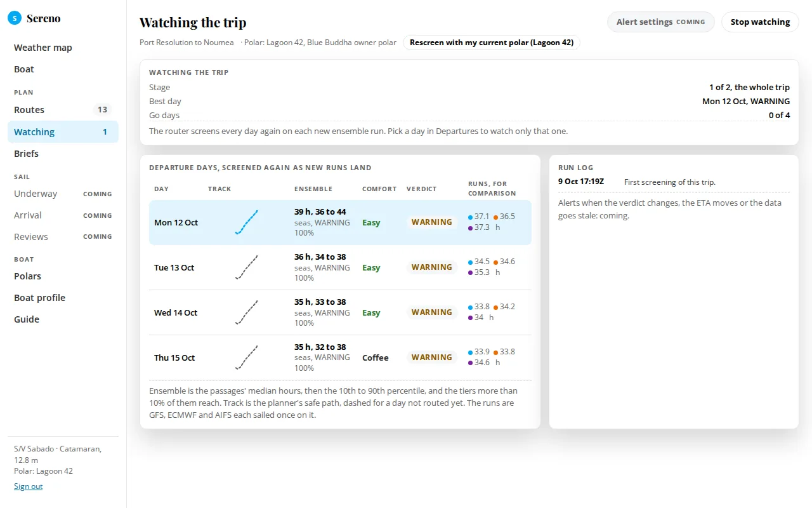Click the '35 h, 32 to 38' ensemble value
812x508 pixels.
tap(320, 347)
